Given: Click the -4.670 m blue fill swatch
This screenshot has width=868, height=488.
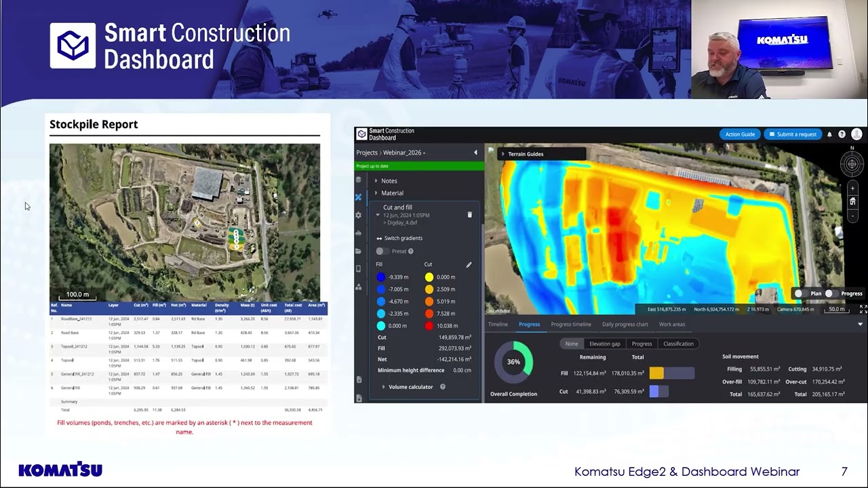Looking at the screenshot, I should pos(381,302).
